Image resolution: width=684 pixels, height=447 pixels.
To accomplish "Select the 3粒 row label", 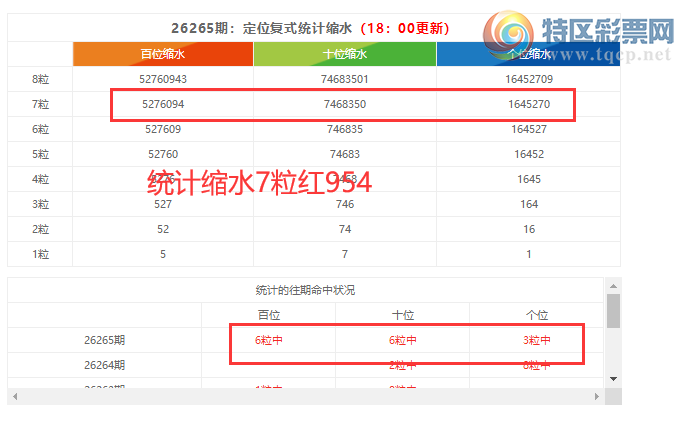I will tap(40, 205).
